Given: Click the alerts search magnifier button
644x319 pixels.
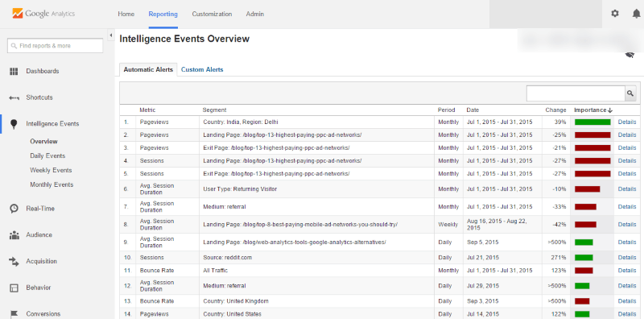Looking at the screenshot, I should 630,93.
